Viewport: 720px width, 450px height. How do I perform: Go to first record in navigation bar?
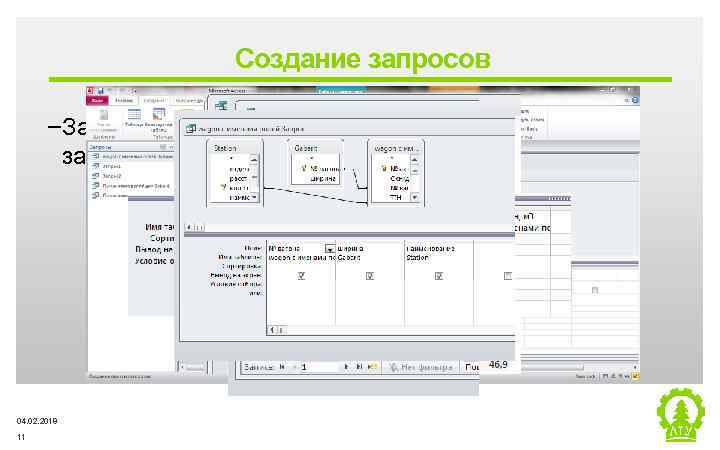282,367
